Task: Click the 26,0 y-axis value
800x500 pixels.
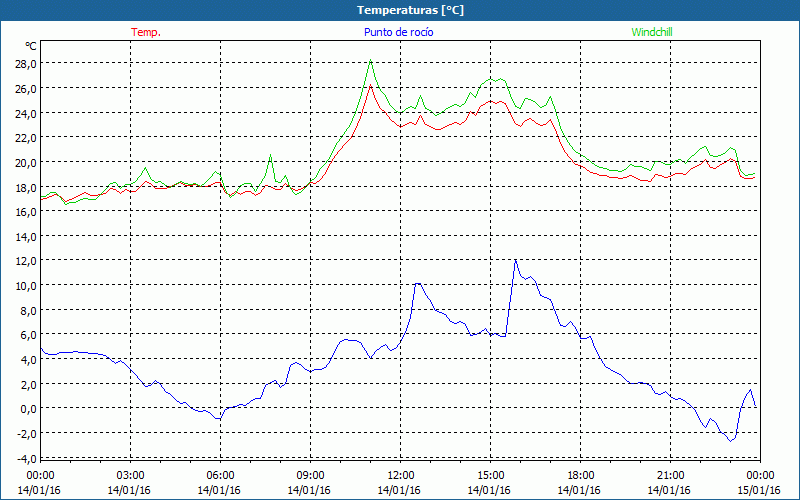Action: [x=26, y=88]
